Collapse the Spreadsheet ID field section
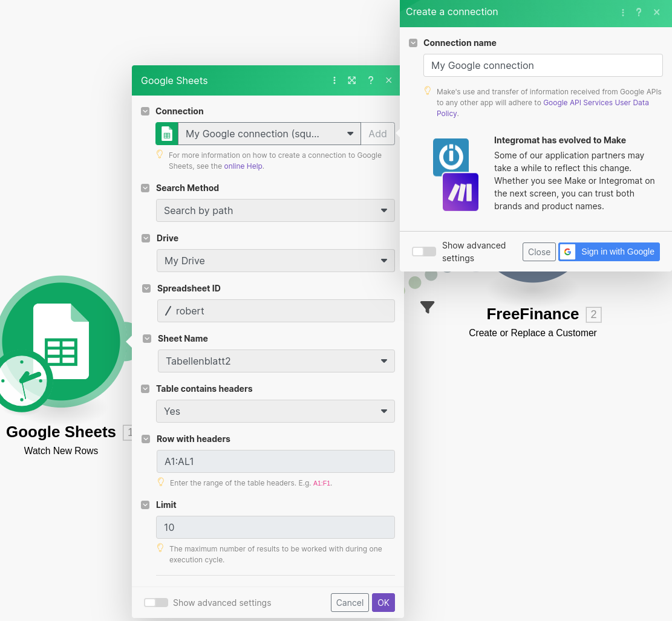This screenshot has width=672, height=621. [146, 288]
